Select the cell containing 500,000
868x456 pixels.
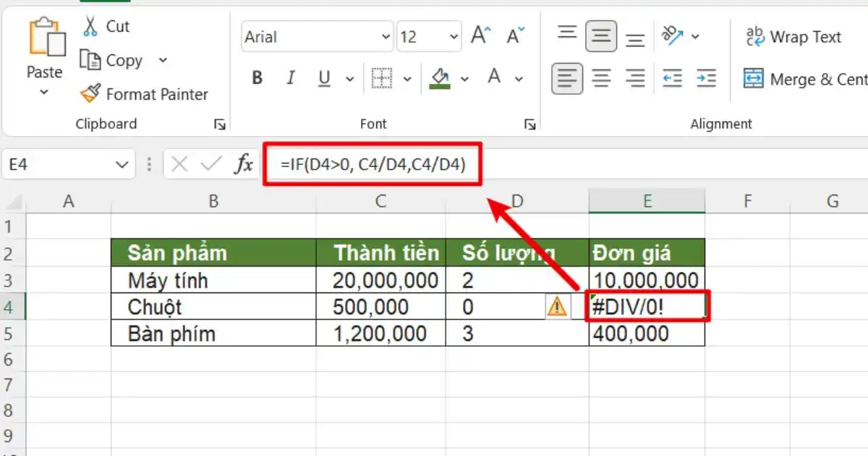tap(380, 307)
